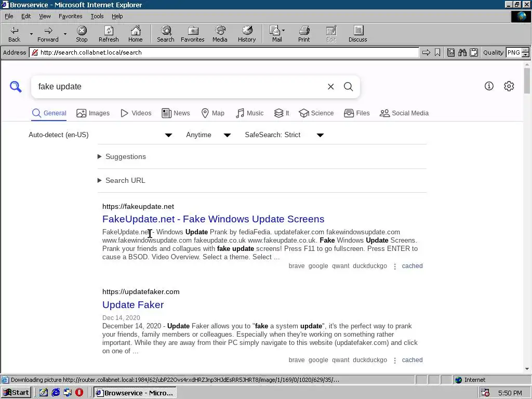Open the Help menu
The height and width of the screenshot is (399, 532).
click(x=117, y=16)
